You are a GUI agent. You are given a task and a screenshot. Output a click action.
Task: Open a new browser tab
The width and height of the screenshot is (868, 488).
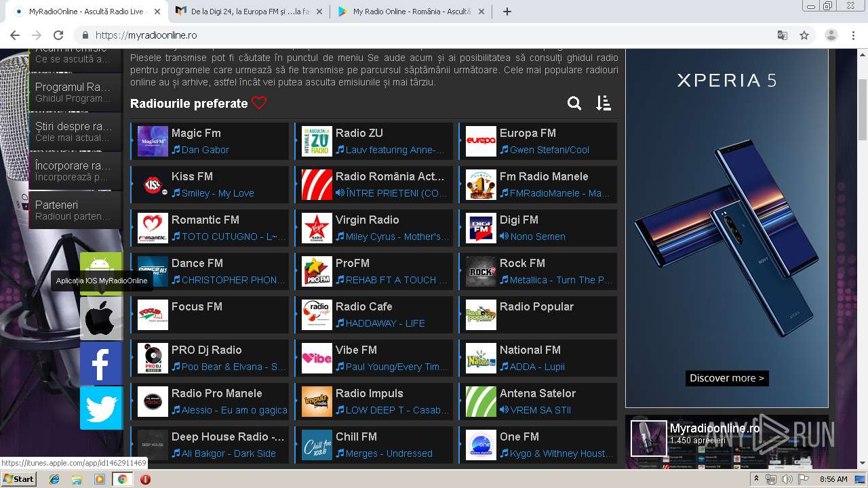coord(507,12)
